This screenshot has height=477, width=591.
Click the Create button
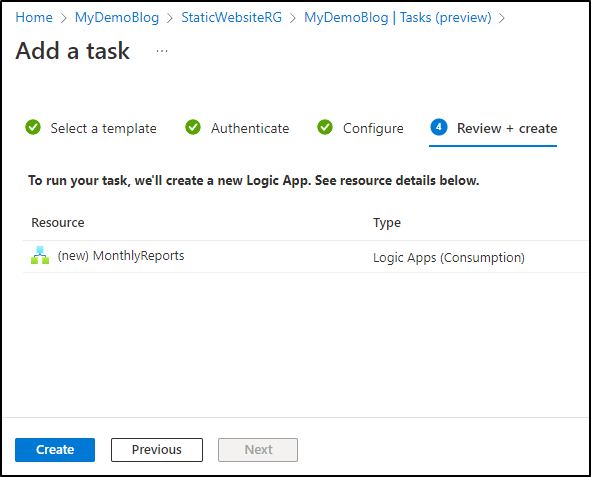point(55,449)
